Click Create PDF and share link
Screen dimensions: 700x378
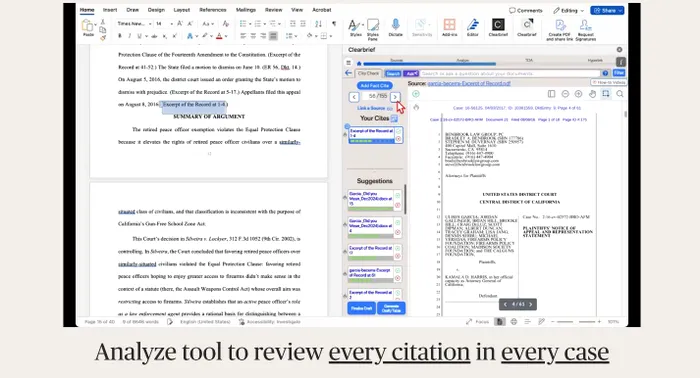[559, 29]
